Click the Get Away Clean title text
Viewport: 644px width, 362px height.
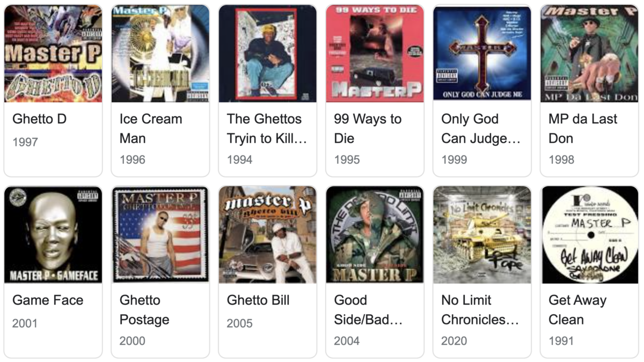coord(577,310)
